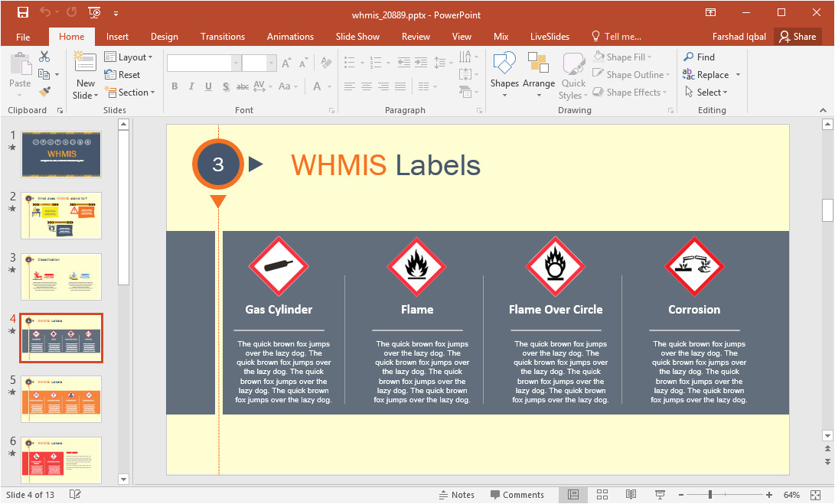Image resolution: width=835 pixels, height=504 pixels.
Task: Select slide 5 thumbnail
Action: (x=61, y=399)
